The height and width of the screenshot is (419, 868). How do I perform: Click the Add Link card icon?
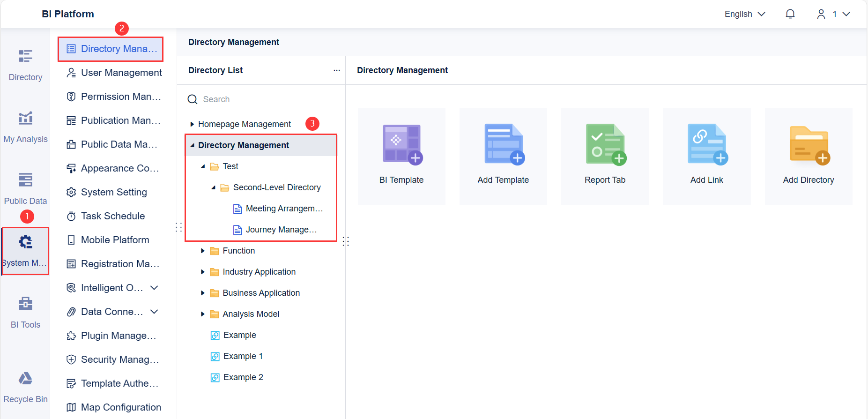707,144
